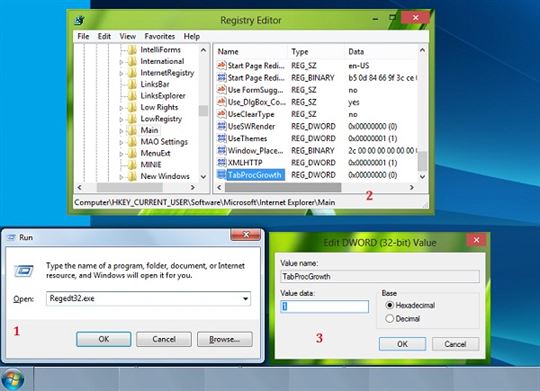Expand the LowRegistry tree node
Screen dimensions: 540x391
point(121,119)
